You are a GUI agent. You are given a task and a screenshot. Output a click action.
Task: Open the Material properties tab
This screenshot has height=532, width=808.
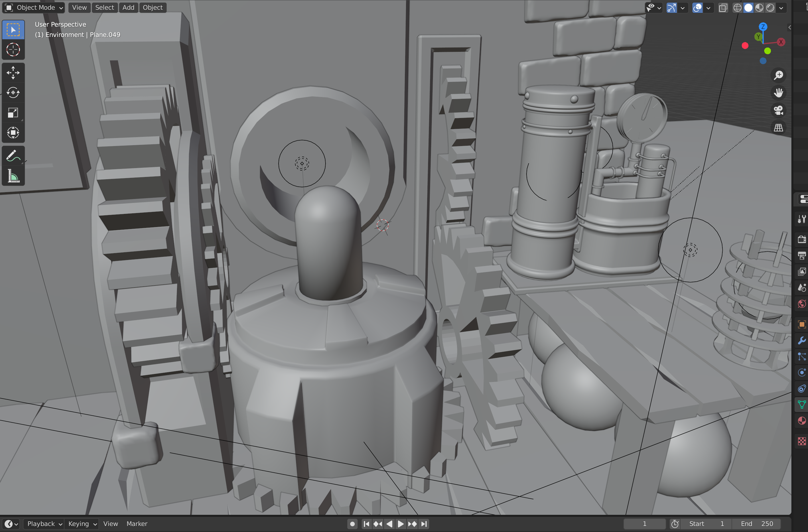(x=802, y=421)
